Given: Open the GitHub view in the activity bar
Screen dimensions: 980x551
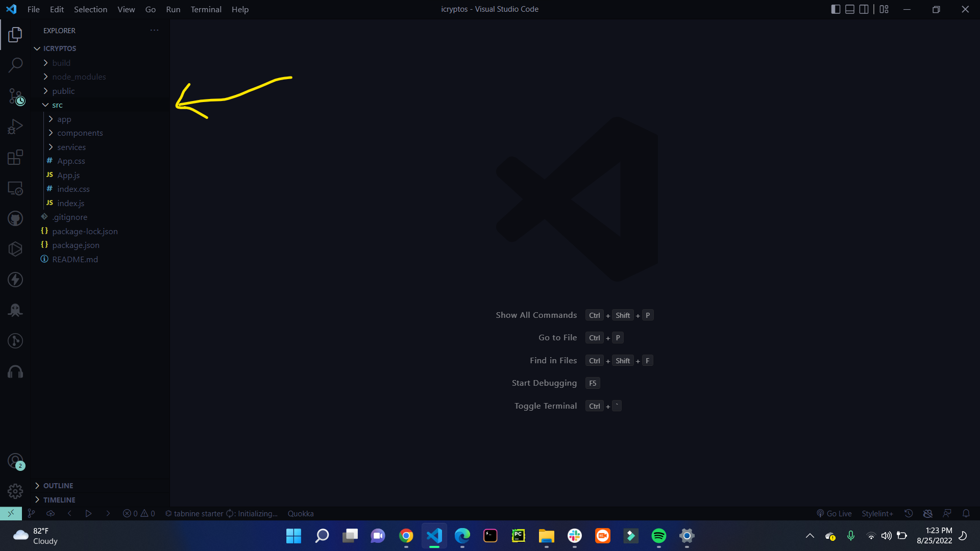Looking at the screenshot, I should pos(15,218).
